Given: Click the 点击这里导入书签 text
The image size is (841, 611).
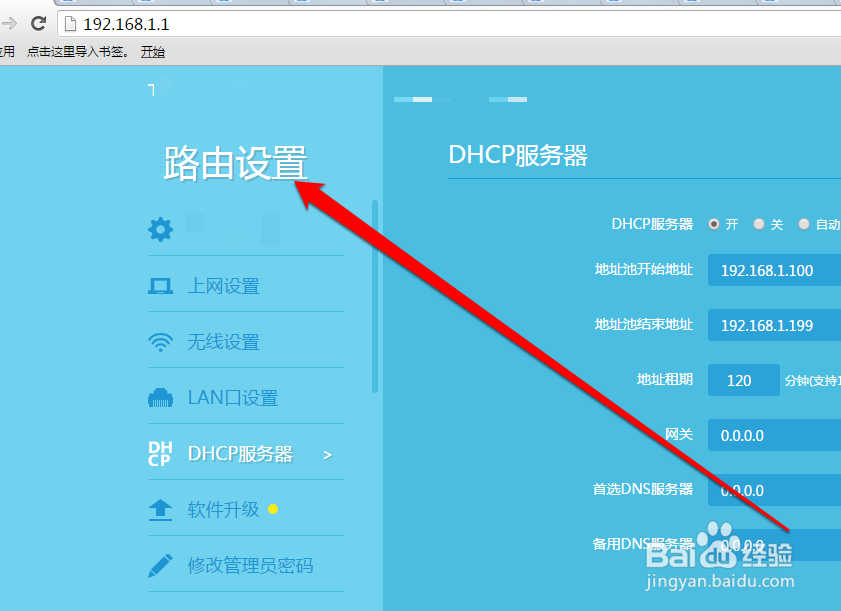Looking at the screenshot, I should (78, 51).
